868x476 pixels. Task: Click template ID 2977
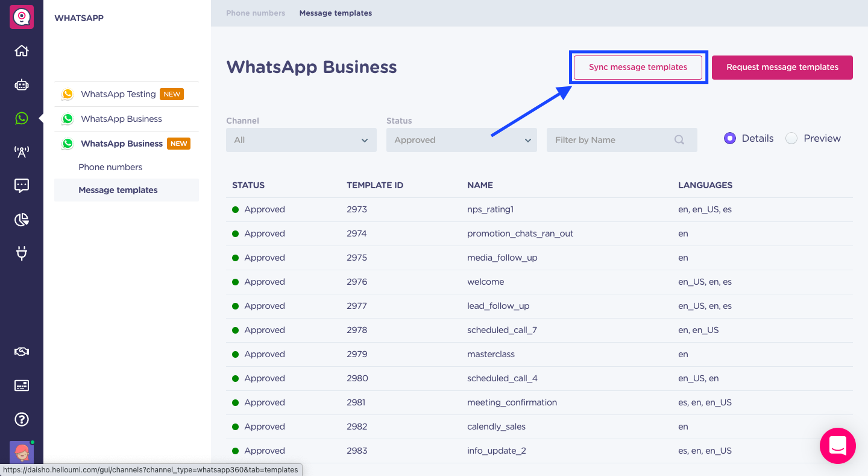[x=357, y=306]
